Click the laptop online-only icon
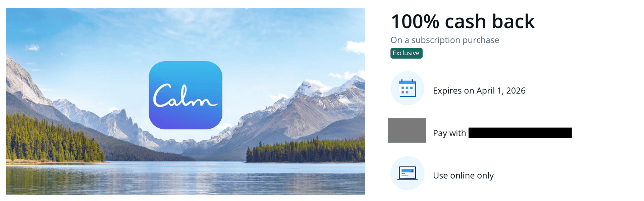This screenshot has width=644, height=201. click(407, 173)
